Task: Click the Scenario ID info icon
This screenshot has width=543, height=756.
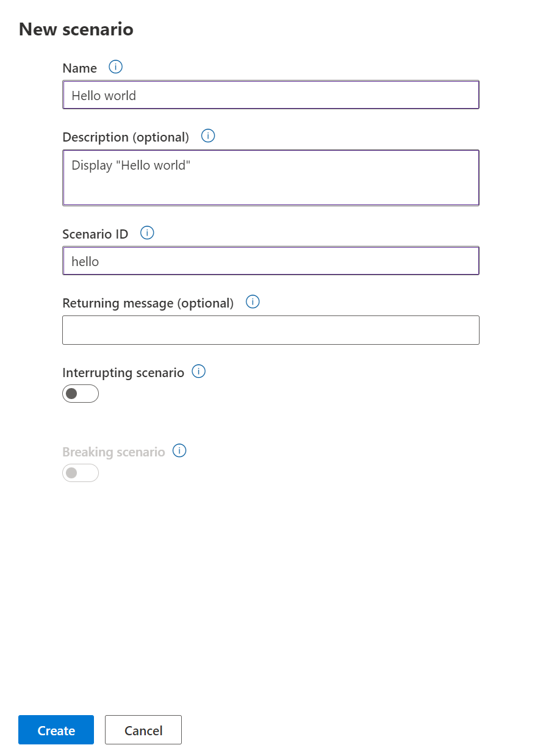Action: [146, 233]
